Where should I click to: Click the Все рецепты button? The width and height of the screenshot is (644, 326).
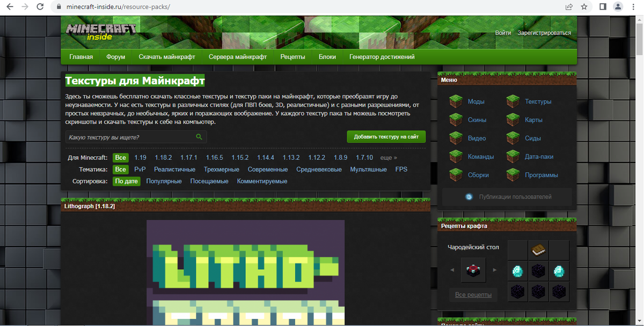[x=473, y=295]
